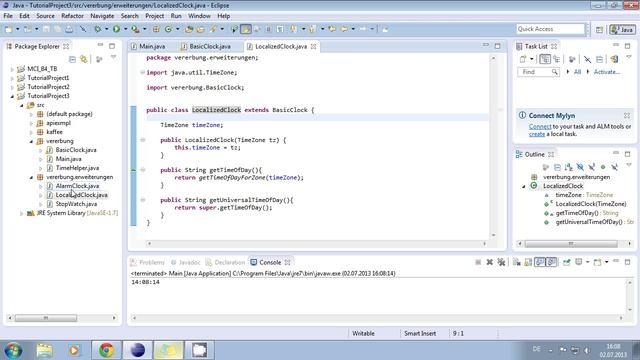Expand the TutorialProject1 node
Viewport: 640px width, 360px height.
tap(12, 78)
